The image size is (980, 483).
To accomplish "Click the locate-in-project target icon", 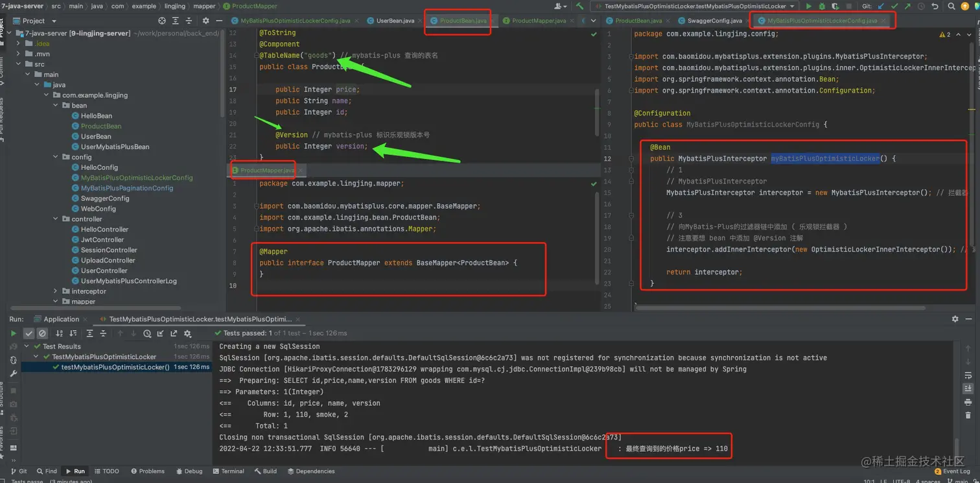I will 162,21.
